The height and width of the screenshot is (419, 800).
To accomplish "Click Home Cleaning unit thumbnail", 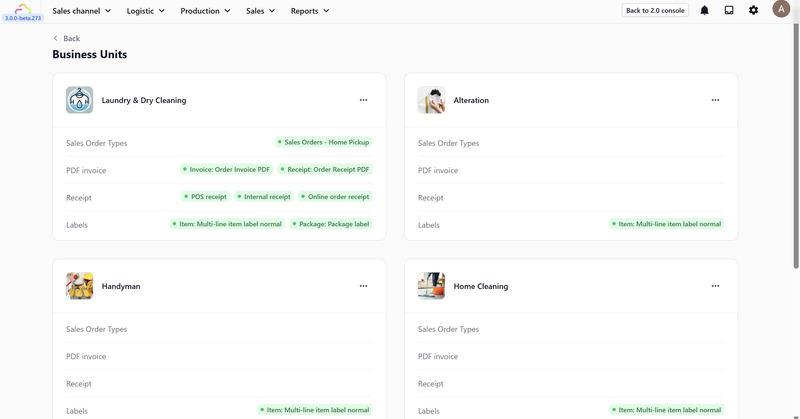I will pos(431,286).
